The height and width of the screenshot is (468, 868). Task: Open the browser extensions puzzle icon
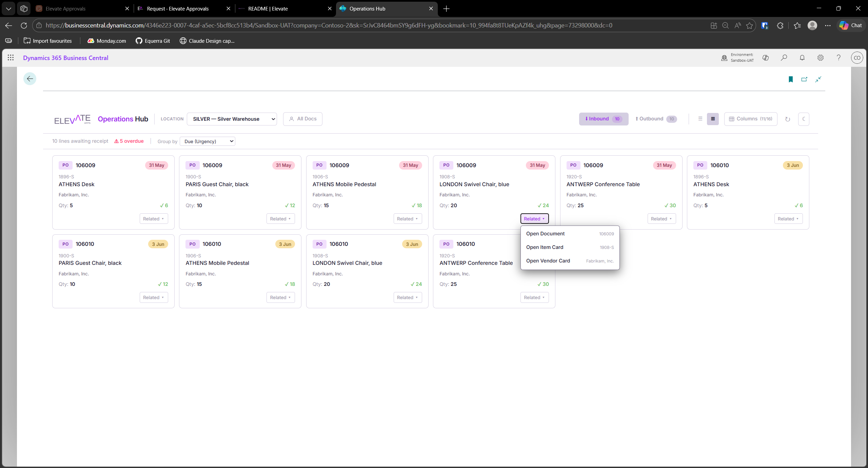[780, 25]
